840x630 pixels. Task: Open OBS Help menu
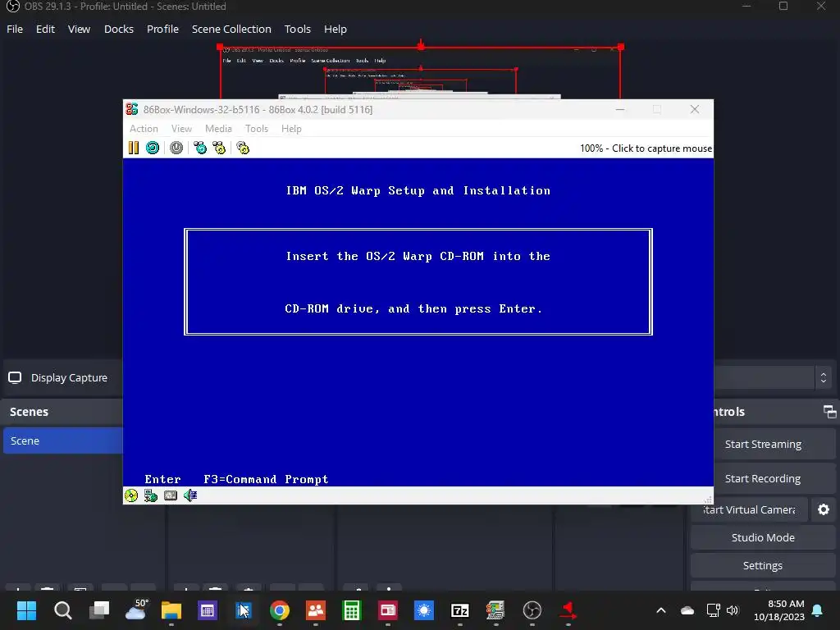[336, 29]
